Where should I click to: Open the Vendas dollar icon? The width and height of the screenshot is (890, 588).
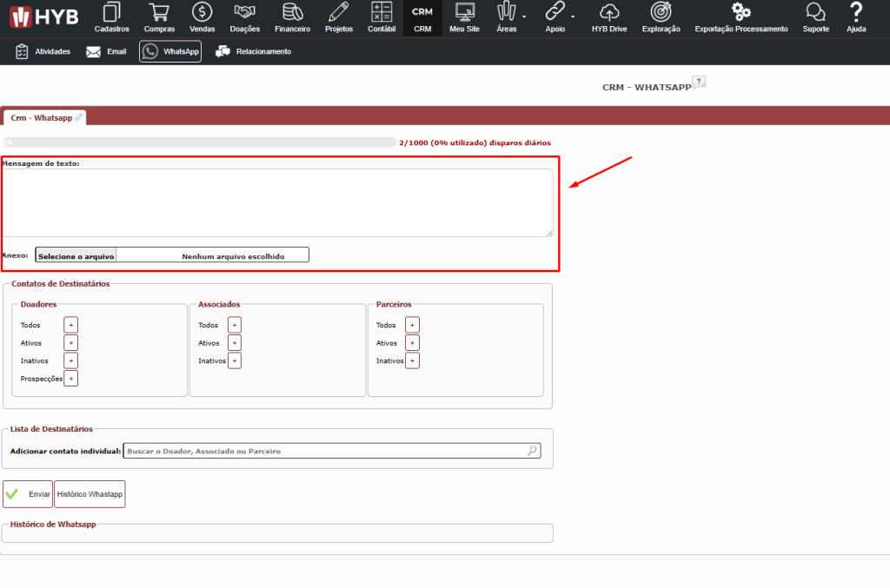pos(202,12)
